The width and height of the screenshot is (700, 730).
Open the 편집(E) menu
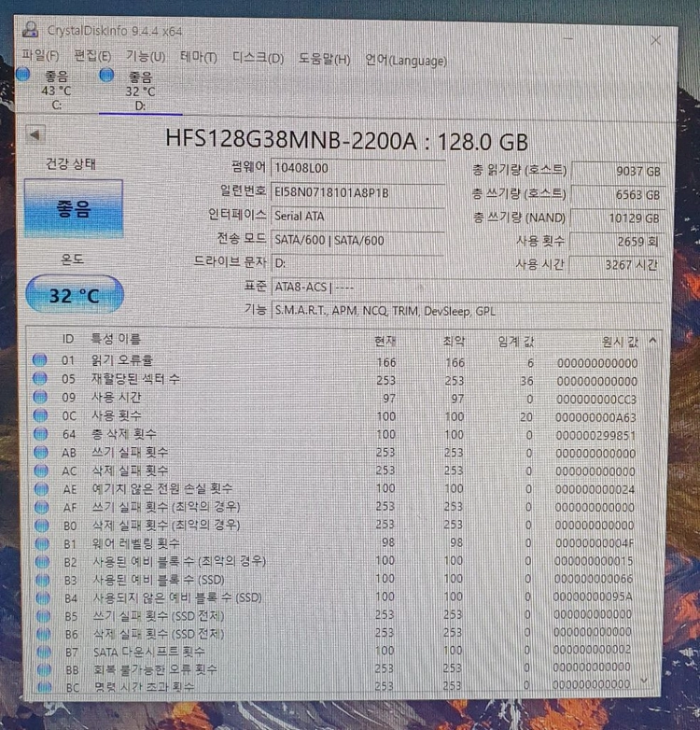coord(92,56)
